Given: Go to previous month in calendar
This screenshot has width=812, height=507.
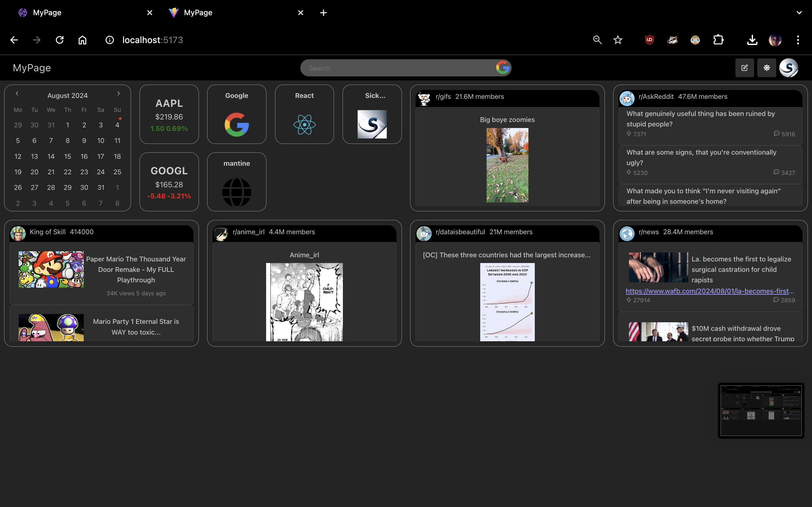Looking at the screenshot, I should tap(17, 93).
